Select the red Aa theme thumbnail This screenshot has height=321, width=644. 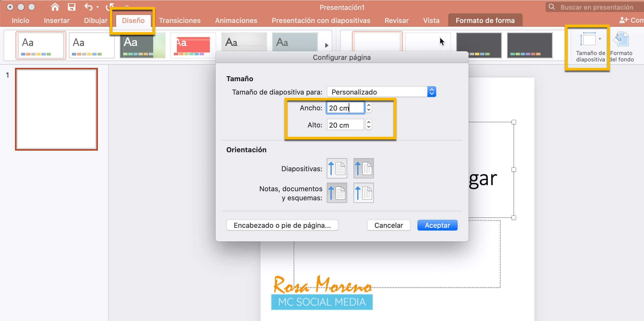(193, 45)
